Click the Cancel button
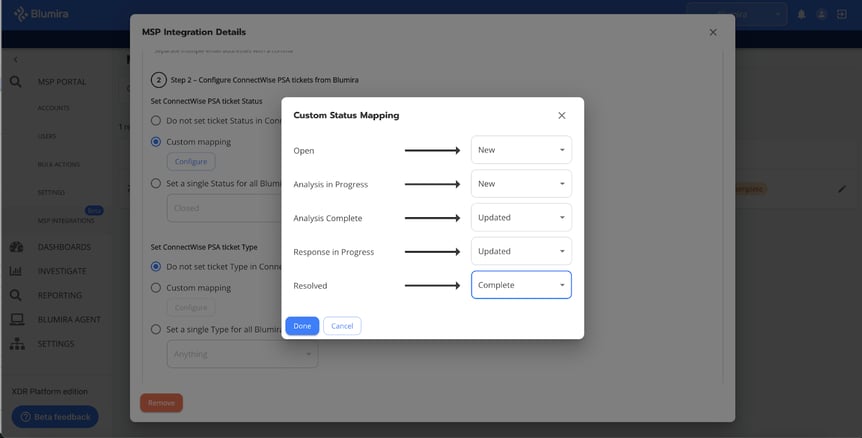This screenshot has height=438, width=862. pos(342,326)
